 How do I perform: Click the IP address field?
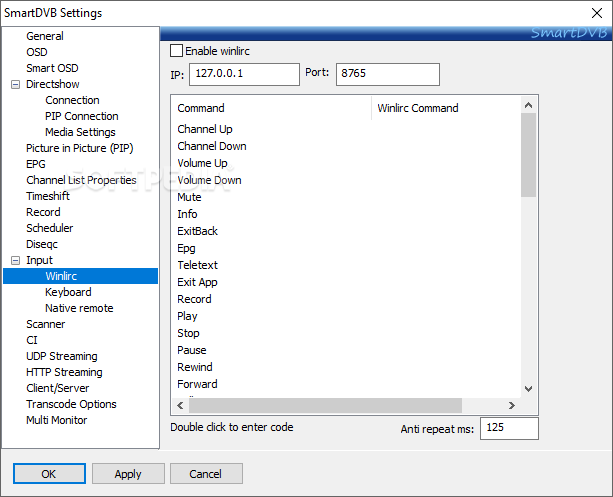point(244,74)
